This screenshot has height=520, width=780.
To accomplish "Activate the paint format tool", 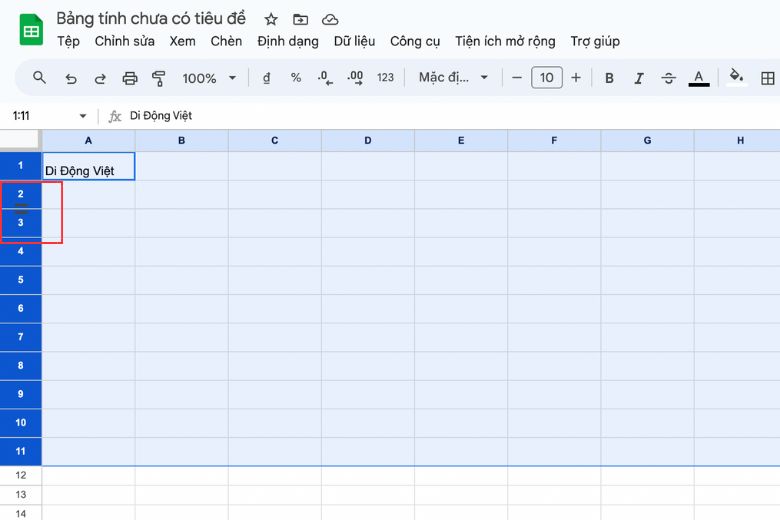I will (159, 78).
